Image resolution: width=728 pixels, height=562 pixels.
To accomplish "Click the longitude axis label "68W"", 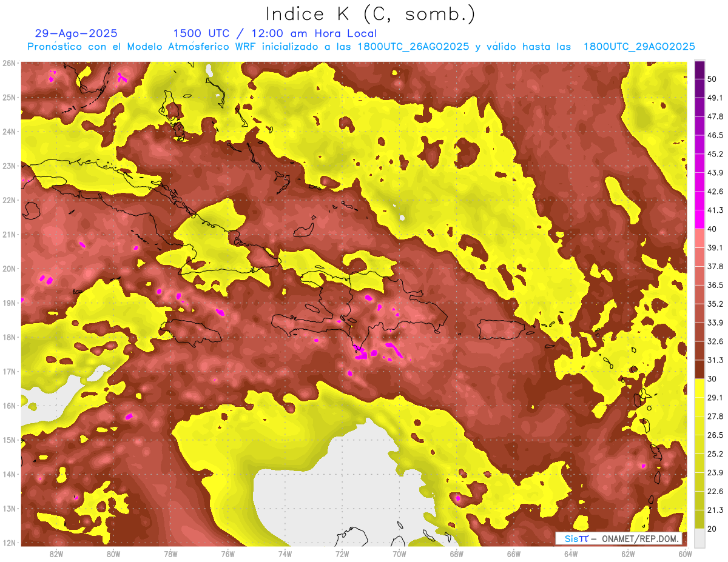I will click(456, 554).
